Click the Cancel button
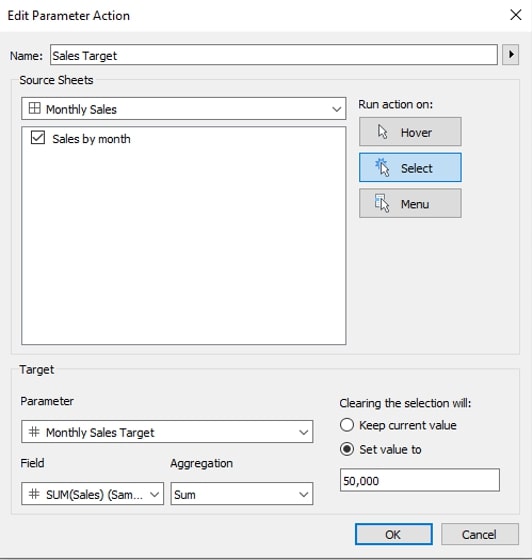The height and width of the screenshot is (560, 532). click(480, 534)
